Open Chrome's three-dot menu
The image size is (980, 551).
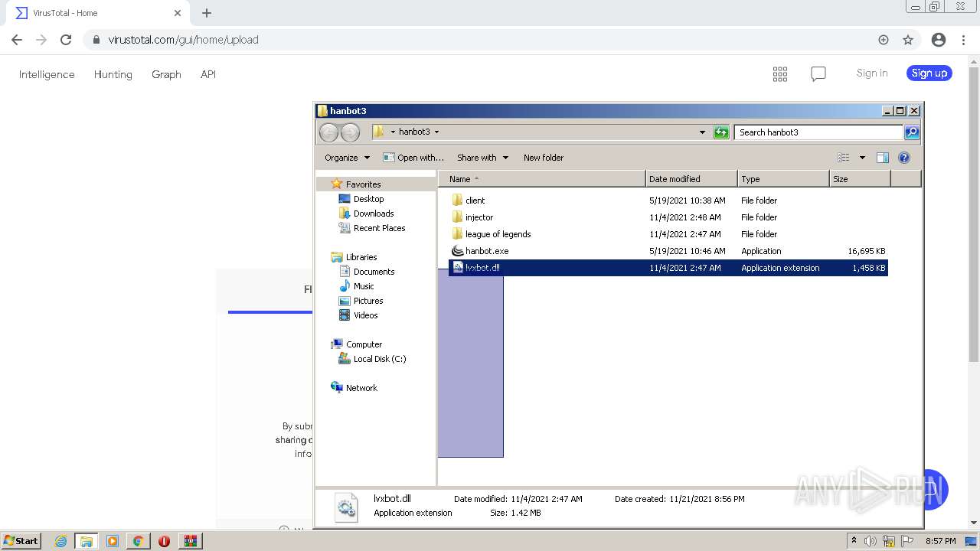(962, 40)
